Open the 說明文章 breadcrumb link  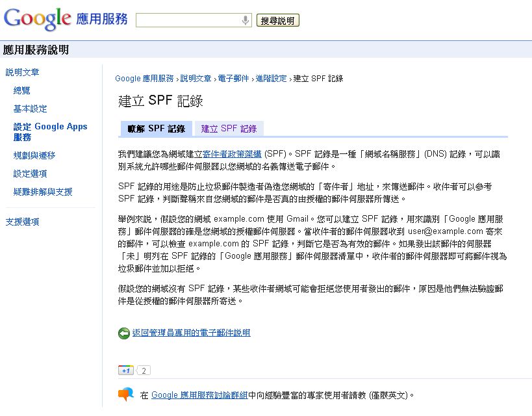click(196, 79)
